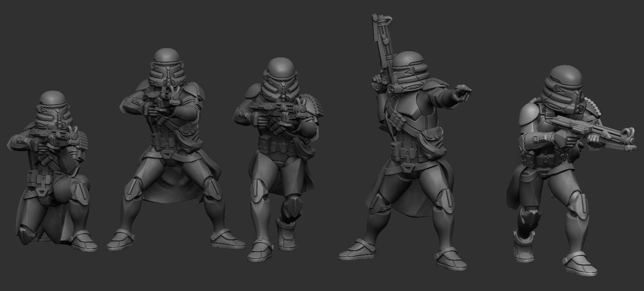Select the rifle held upright in the air
644x291 pixels.
point(383,49)
